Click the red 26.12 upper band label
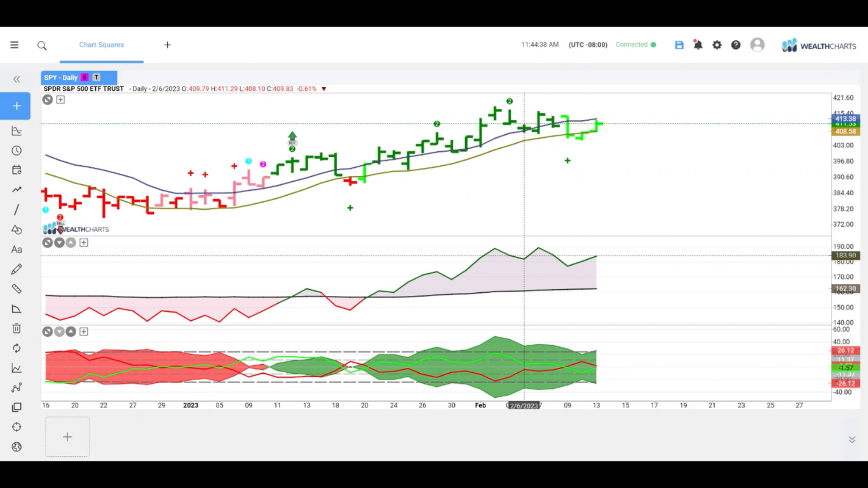 (x=845, y=351)
